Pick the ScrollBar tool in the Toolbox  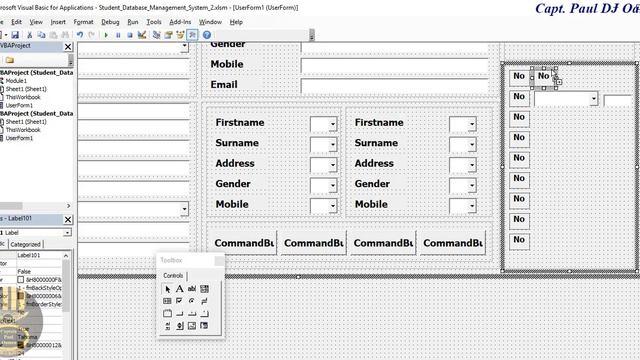[x=167, y=326]
